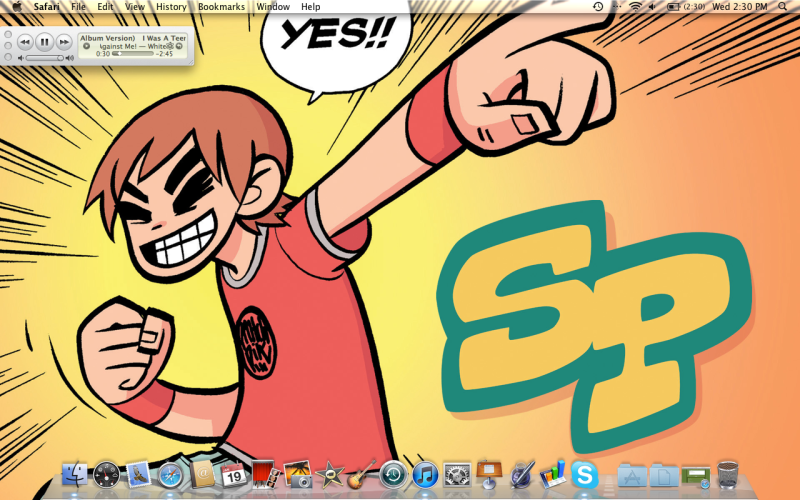Viewport: 800px width, 500px height.
Task: Click the volume icon in menu bar
Action: (x=653, y=7)
